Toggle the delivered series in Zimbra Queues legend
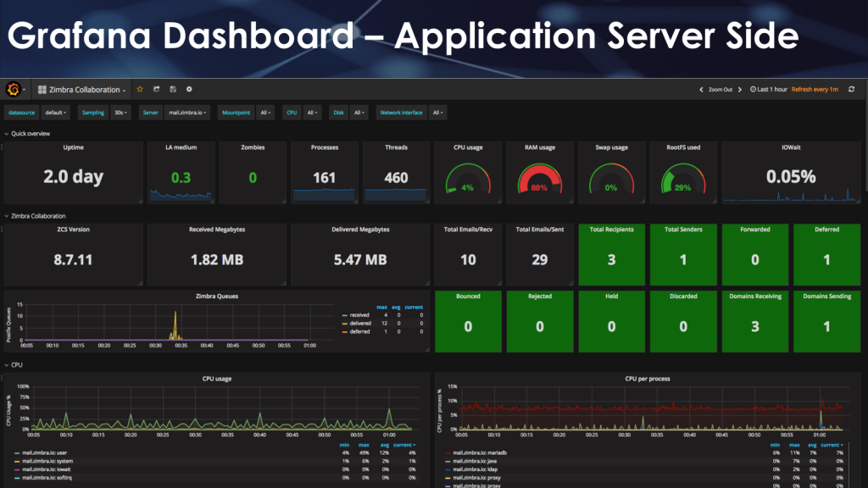Image resolution: width=868 pixels, height=488 pixels. (359, 323)
